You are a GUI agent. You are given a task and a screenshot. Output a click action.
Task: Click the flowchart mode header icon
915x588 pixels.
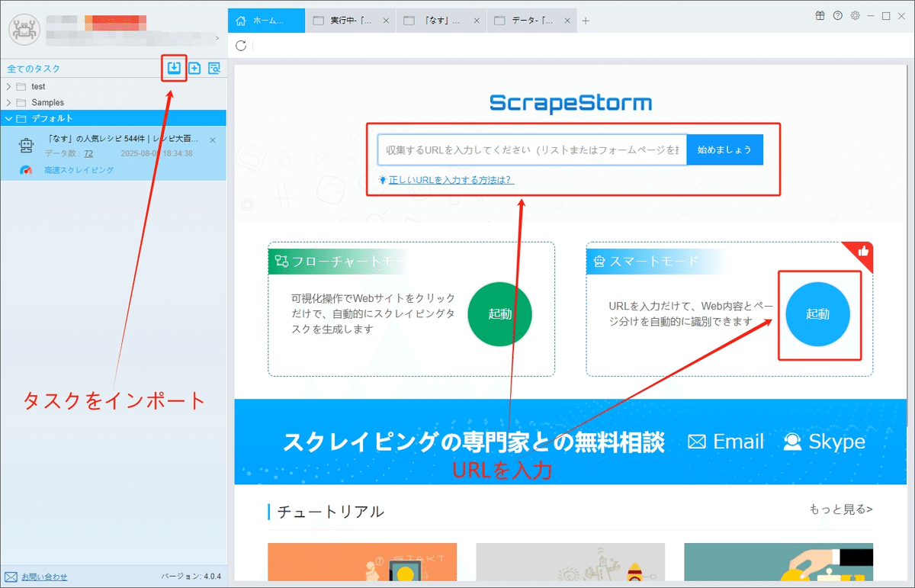(280, 262)
